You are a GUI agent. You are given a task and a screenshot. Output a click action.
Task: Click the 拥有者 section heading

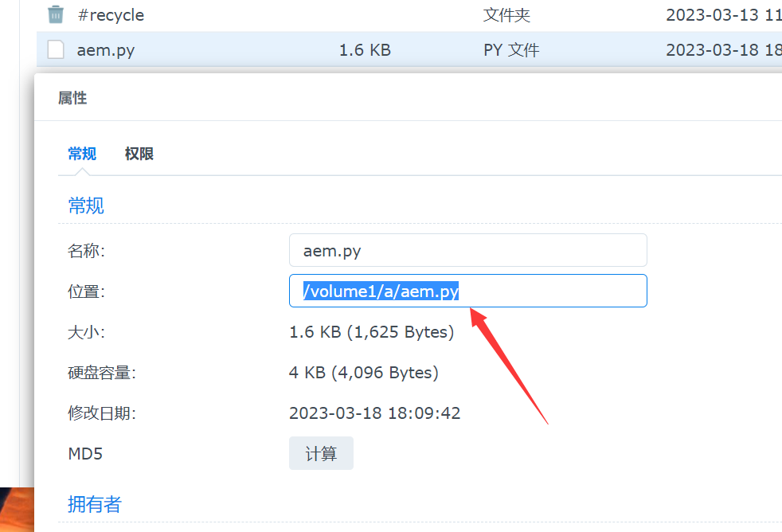coord(94,503)
